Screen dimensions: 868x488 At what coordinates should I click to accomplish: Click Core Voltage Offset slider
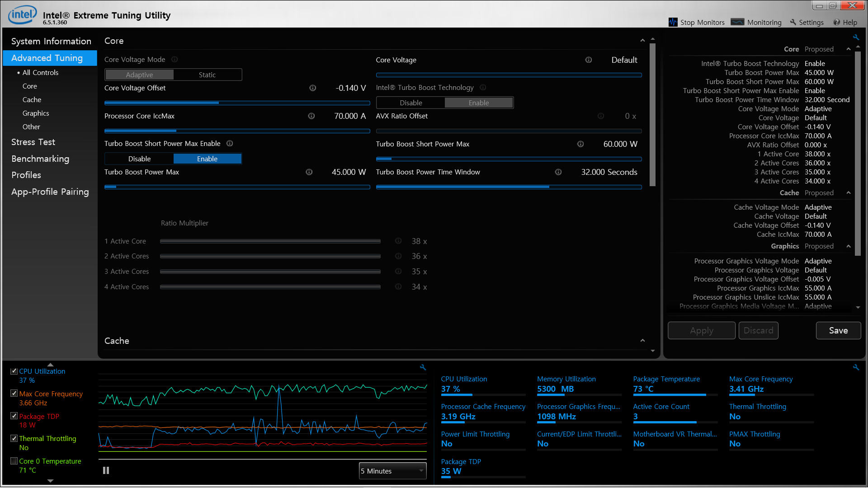(237, 103)
